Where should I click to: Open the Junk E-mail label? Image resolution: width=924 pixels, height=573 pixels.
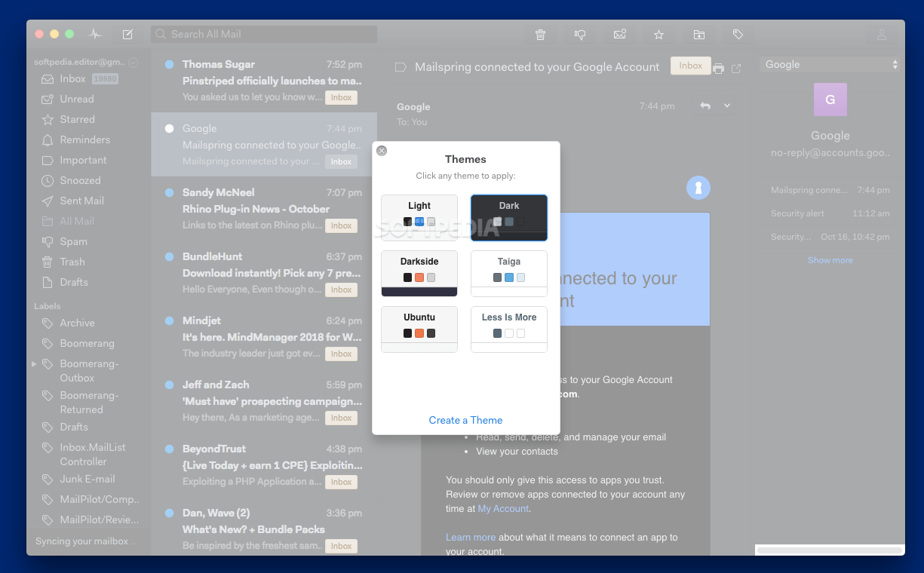[x=88, y=479]
